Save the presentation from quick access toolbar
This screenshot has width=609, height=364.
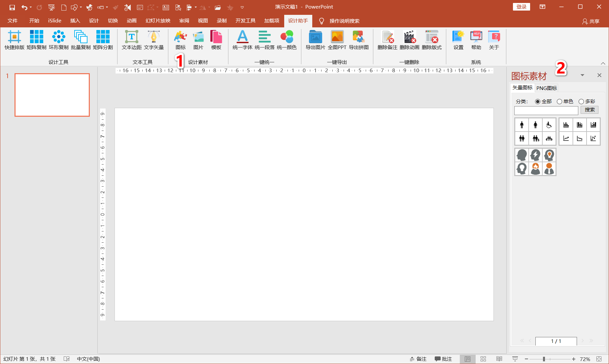tap(12, 7)
